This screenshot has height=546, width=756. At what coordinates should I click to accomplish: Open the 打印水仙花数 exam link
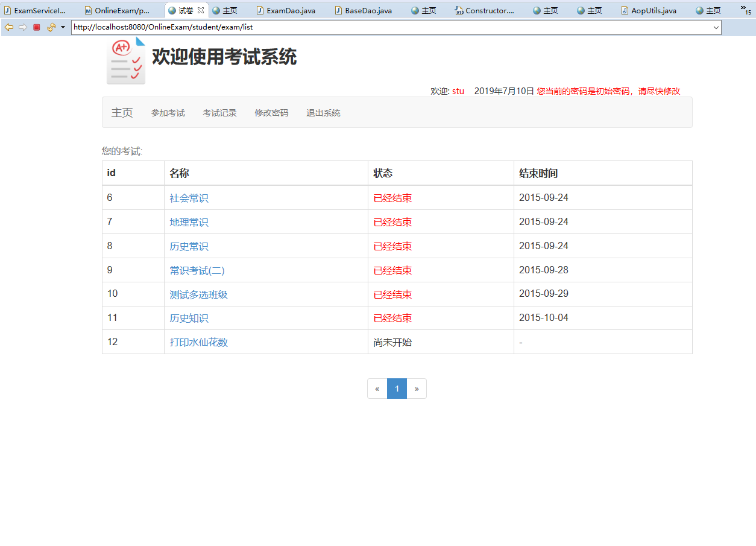coord(198,342)
